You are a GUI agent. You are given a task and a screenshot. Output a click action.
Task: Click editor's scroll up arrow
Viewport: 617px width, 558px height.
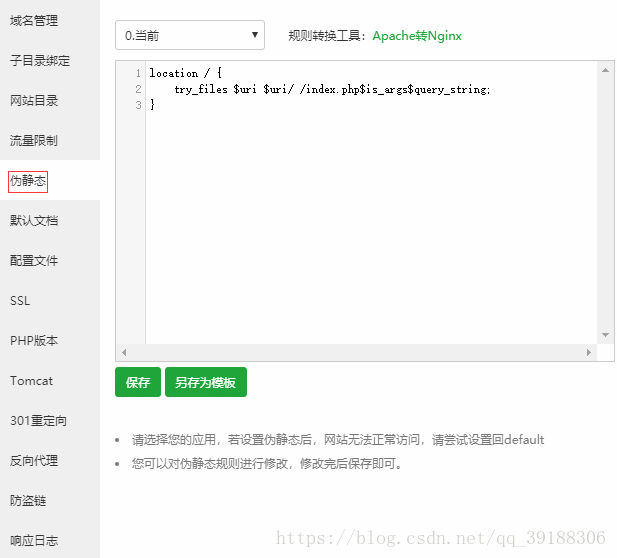tap(605, 70)
